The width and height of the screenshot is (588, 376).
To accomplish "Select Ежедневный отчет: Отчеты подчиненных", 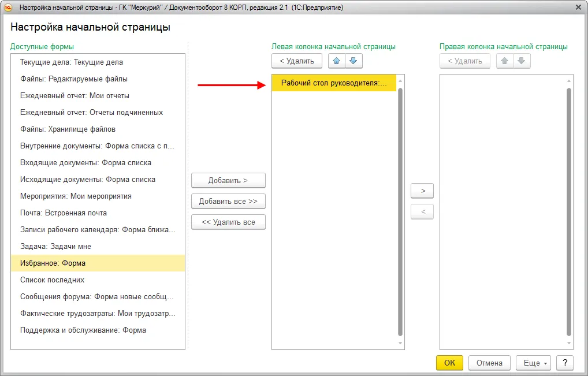I will click(x=98, y=113).
